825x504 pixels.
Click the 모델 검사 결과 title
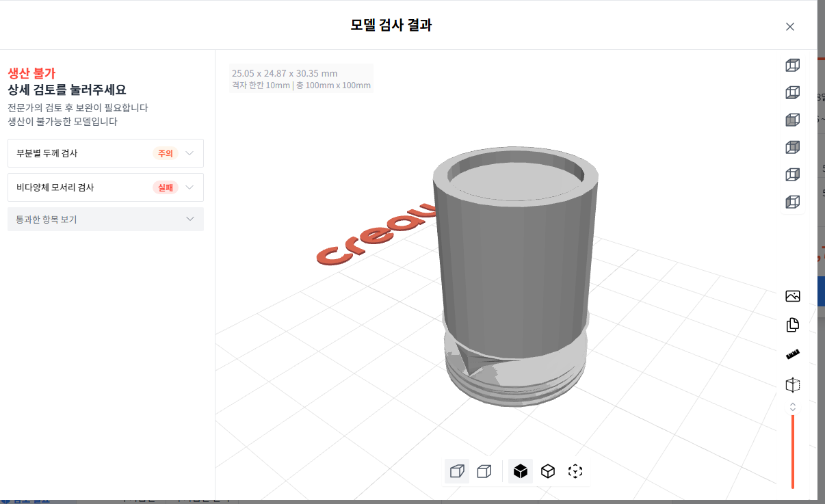391,25
